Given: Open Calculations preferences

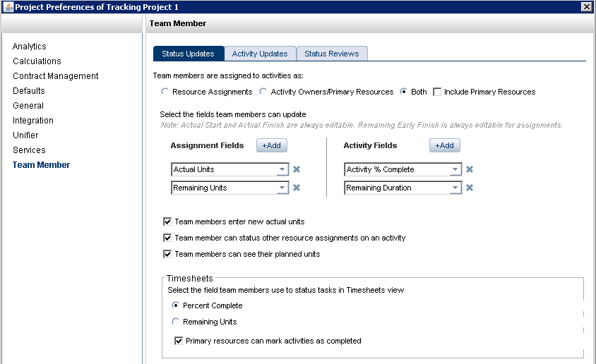Looking at the screenshot, I should click(37, 61).
